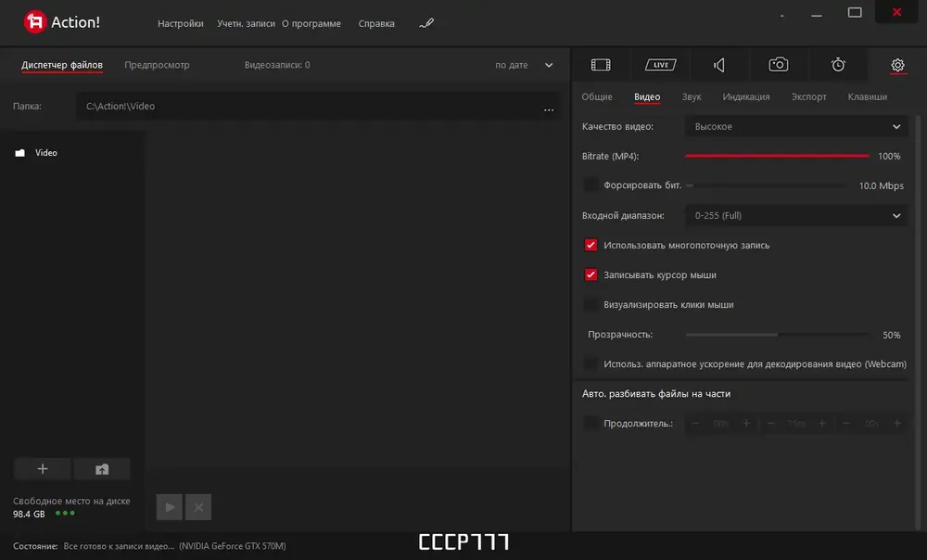Screen dimensions: 927x560
Task: Increase split duration seconds with plus
Action: pos(897,424)
